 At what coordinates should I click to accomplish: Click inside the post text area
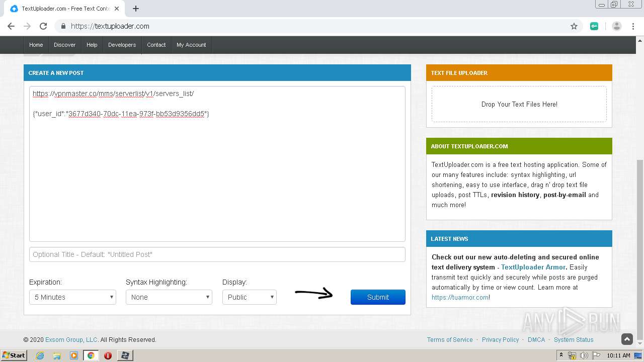click(217, 164)
